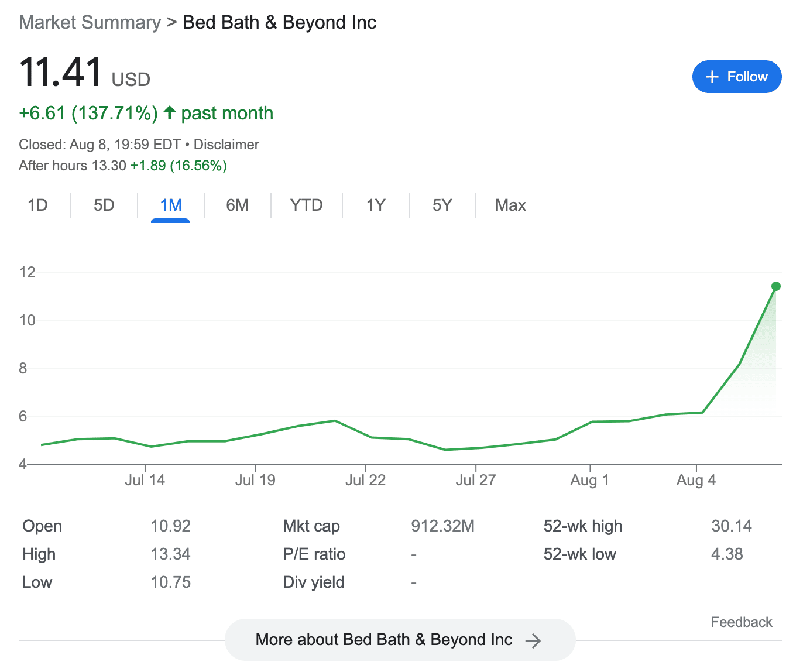
Task: Switch to the YTD time range
Action: point(307,205)
